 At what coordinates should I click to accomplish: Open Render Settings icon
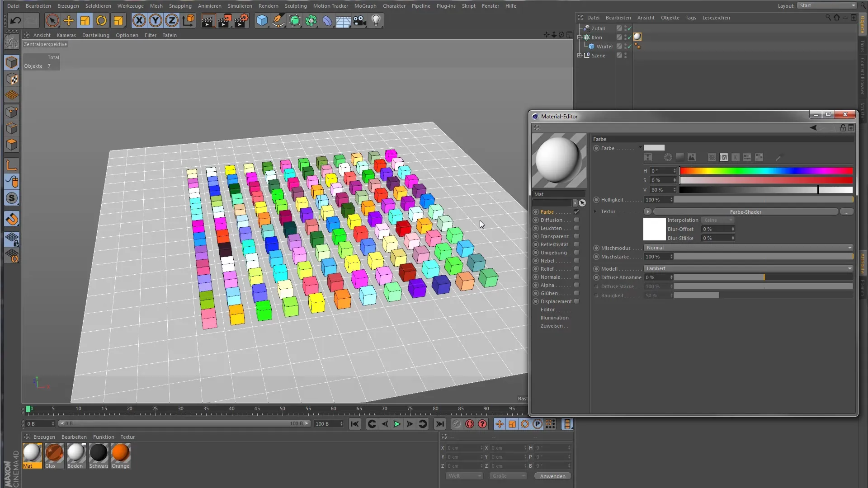[x=241, y=20]
